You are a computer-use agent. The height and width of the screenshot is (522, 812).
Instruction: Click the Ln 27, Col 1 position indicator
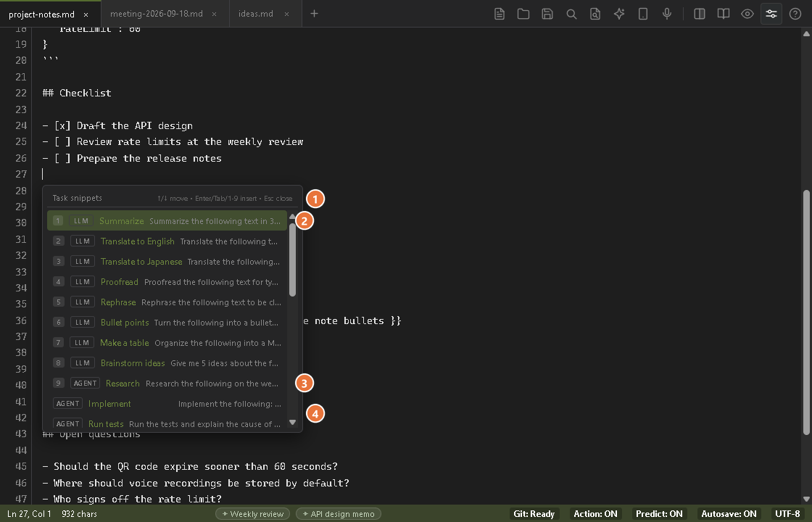tap(29, 514)
